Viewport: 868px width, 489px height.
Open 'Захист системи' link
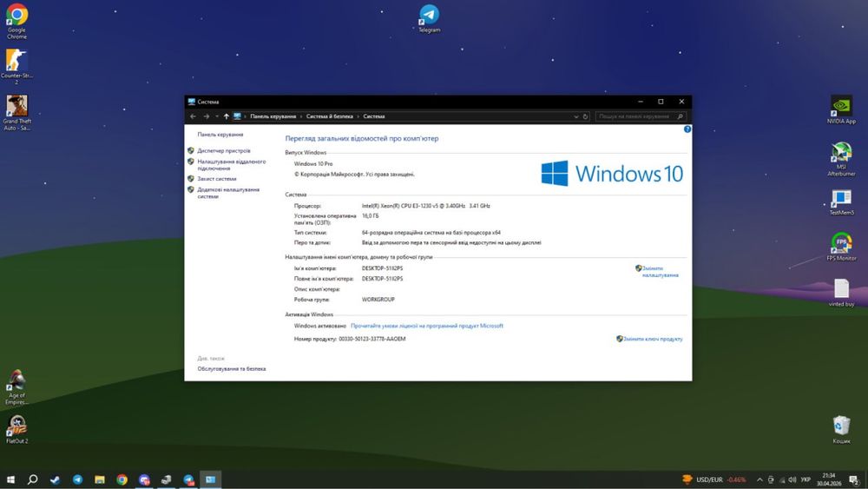coord(216,179)
